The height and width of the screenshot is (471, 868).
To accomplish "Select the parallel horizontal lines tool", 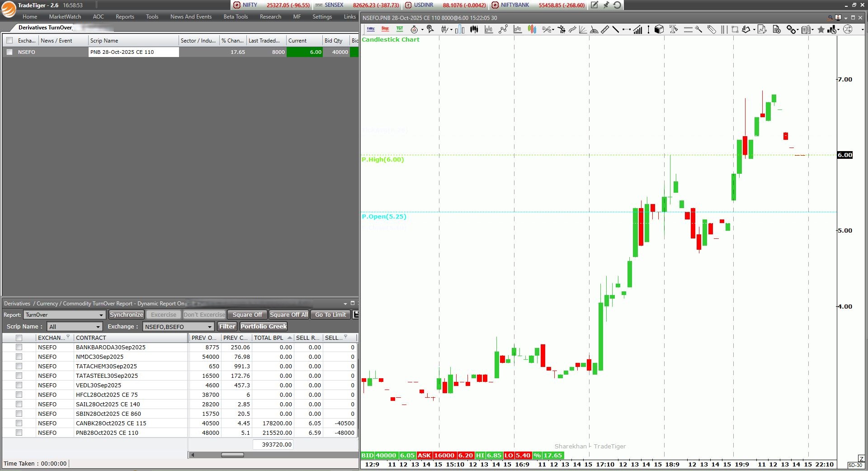I will 688,29.
